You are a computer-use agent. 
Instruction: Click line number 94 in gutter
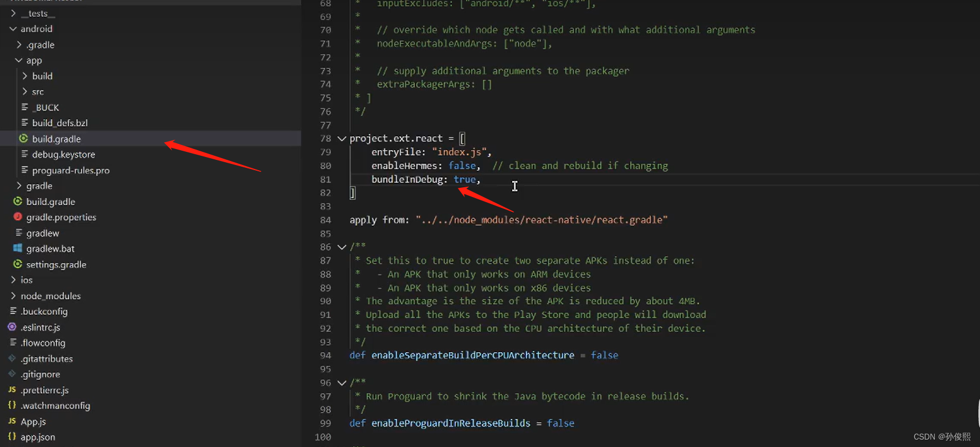(325, 355)
